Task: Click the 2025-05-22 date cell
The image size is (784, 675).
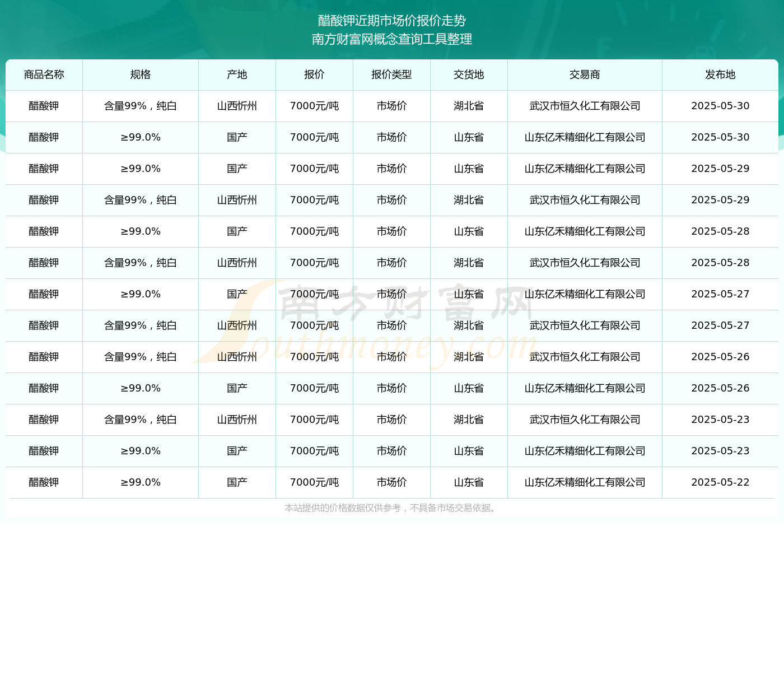Action: pyautogui.click(x=721, y=482)
